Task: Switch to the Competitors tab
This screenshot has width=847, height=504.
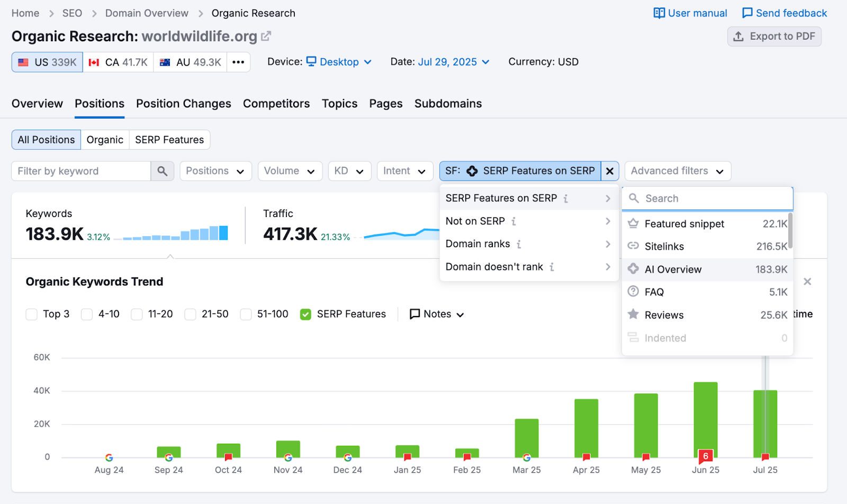Action: (276, 103)
